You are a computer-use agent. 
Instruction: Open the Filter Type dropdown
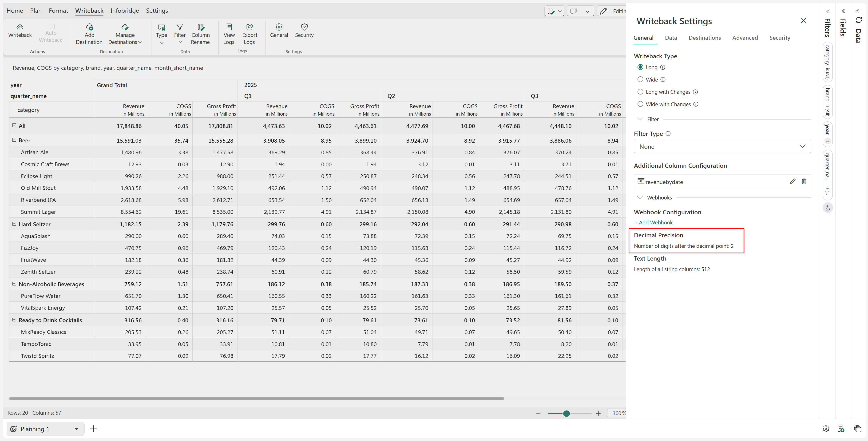tap(722, 146)
